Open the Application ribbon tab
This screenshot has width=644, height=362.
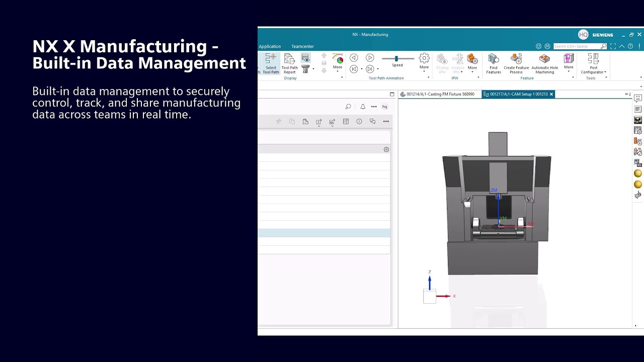tap(270, 46)
